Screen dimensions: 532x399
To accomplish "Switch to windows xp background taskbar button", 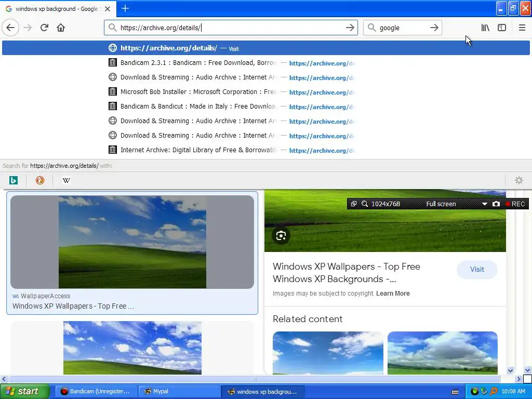I will (262, 391).
